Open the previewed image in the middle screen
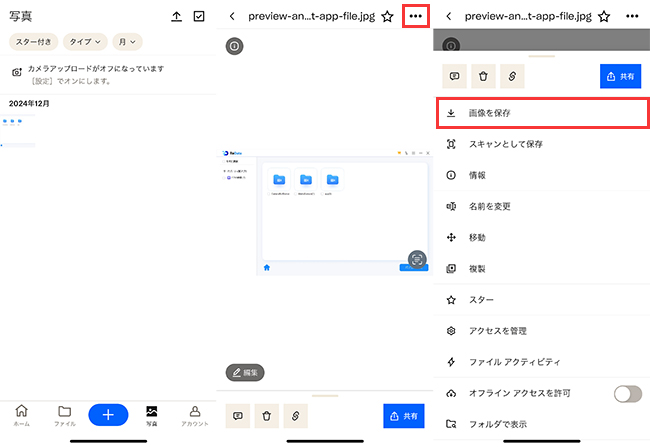This screenshot has height=447, width=650. click(325, 212)
